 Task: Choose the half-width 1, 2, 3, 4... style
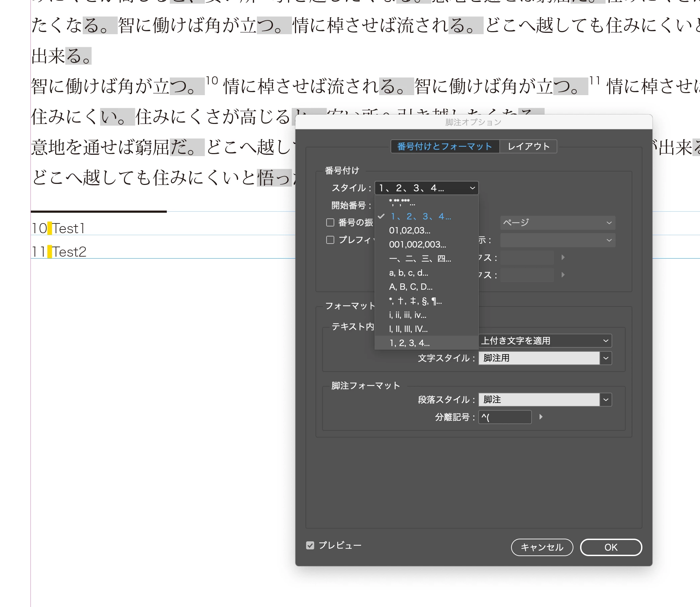[x=409, y=343]
